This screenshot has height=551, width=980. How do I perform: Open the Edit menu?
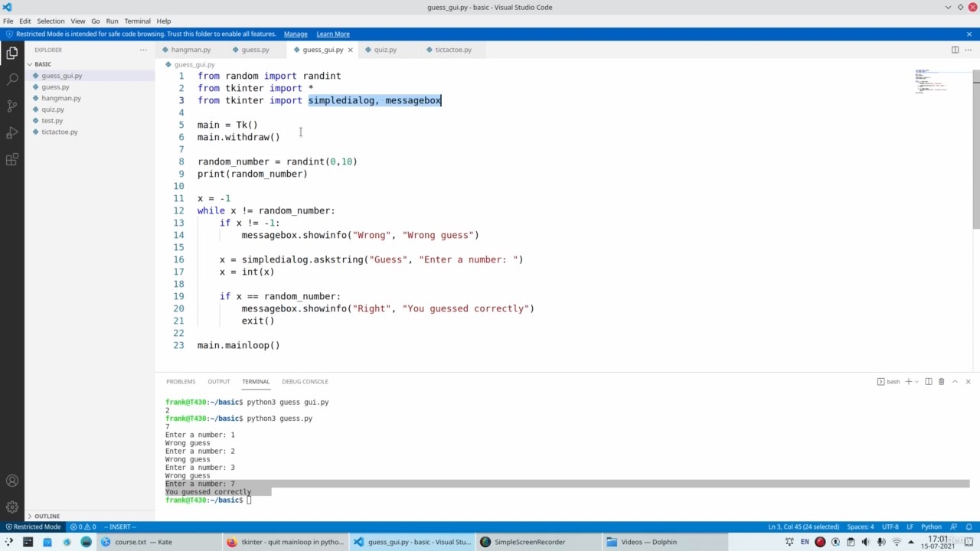(25, 21)
